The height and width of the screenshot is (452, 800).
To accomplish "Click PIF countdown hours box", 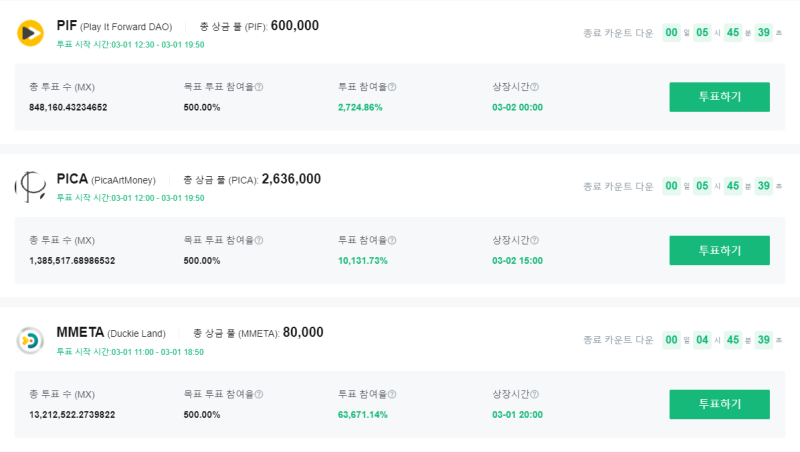I will [x=702, y=33].
